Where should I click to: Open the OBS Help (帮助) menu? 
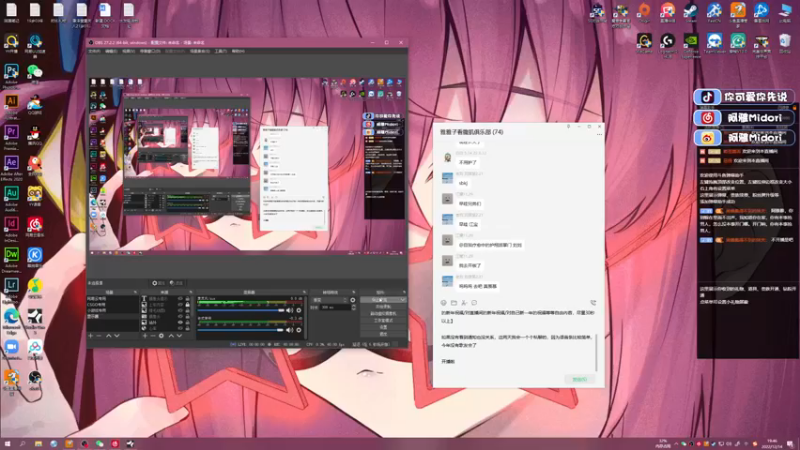[238, 51]
